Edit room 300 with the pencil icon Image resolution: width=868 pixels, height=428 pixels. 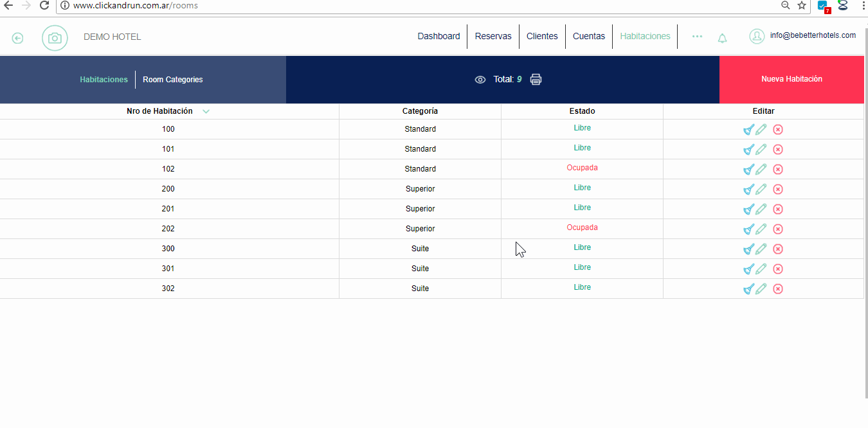coord(761,249)
